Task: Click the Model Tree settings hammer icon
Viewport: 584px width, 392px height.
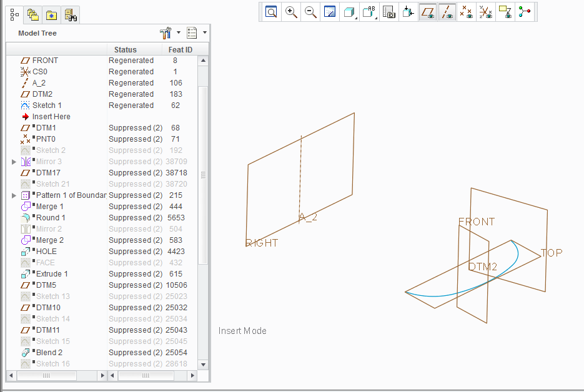Action: [166, 32]
